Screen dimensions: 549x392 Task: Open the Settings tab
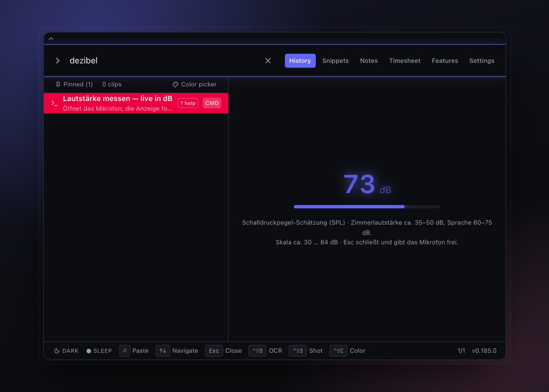click(482, 61)
